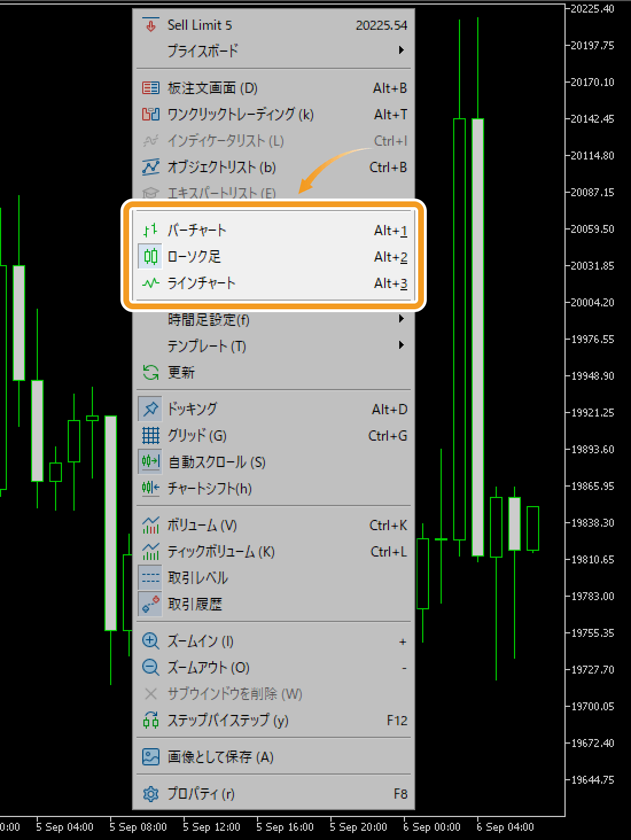This screenshot has width=631, height=840.
Task: Open オブジェクトリスト (b) entry
Action: pos(274,167)
